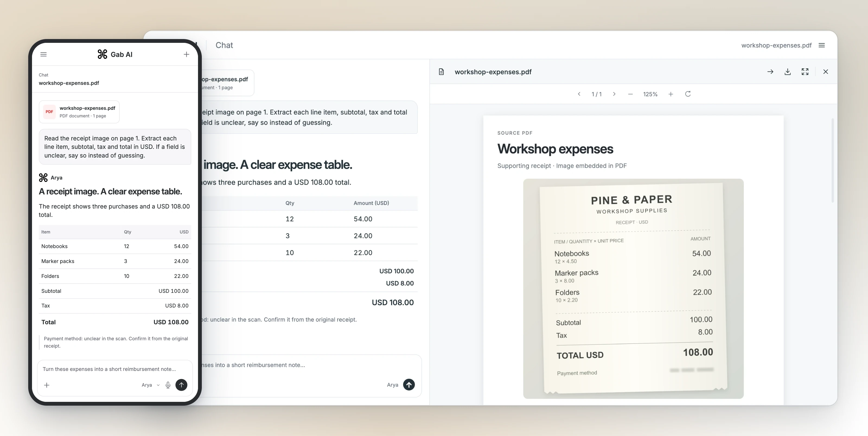
Task: Close the PDF viewer panel
Action: (825, 72)
